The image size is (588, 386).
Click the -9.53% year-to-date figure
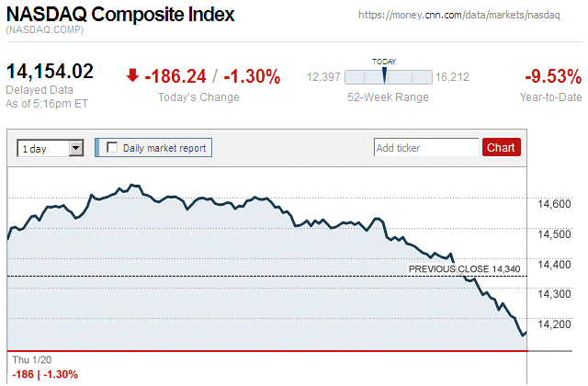(x=551, y=76)
